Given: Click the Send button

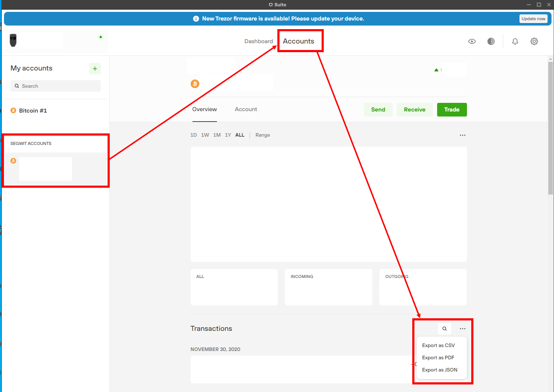Looking at the screenshot, I should [378, 110].
